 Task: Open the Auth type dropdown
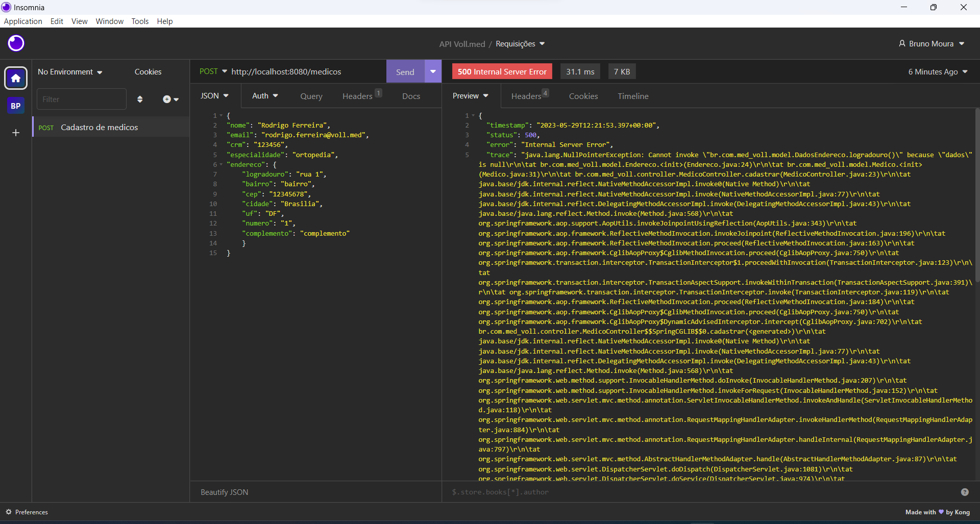265,96
